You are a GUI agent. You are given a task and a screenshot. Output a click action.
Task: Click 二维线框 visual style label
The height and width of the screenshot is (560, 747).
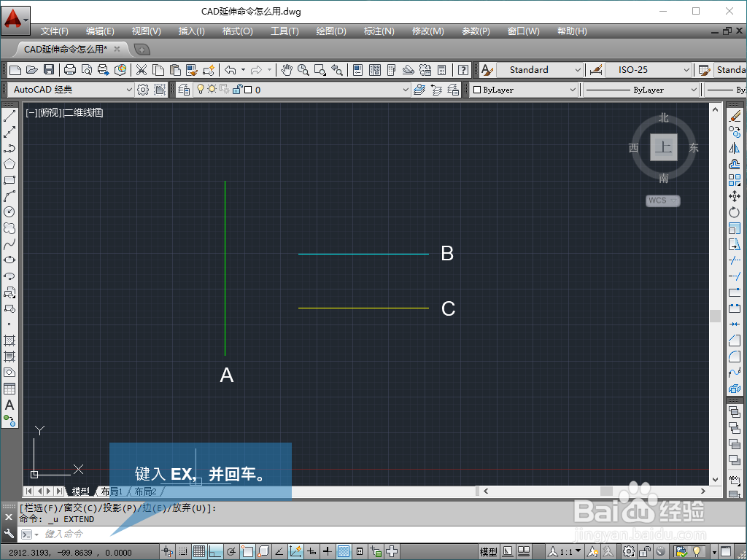tap(83, 113)
